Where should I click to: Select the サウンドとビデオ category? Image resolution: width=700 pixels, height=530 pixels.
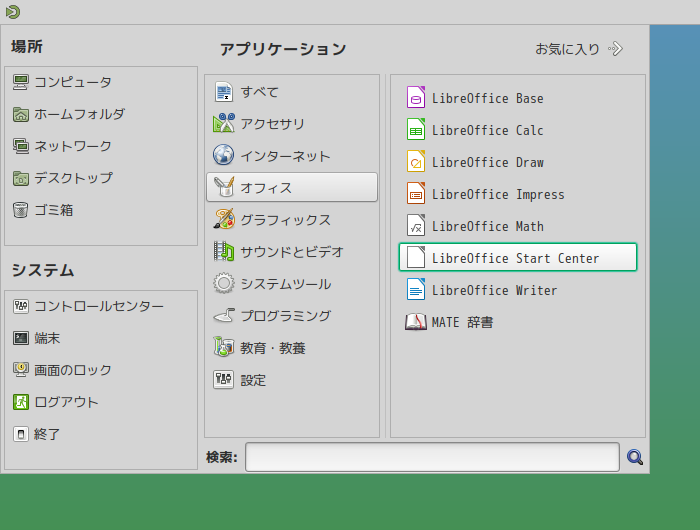[292, 251]
